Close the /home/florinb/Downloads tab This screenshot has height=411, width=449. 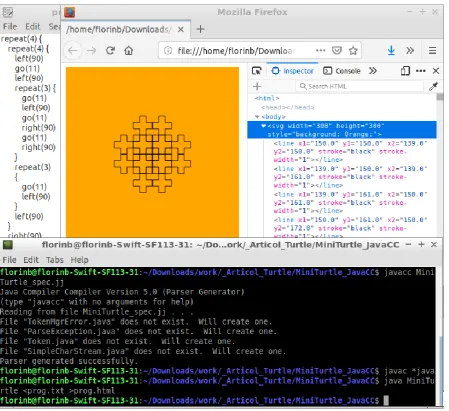pos(181,30)
